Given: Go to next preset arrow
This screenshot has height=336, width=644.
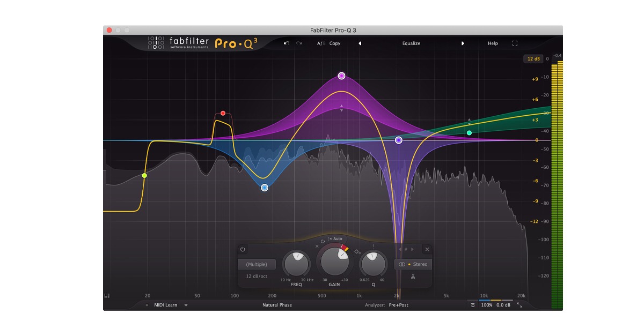Looking at the screenshot, I should click(463, 43).
